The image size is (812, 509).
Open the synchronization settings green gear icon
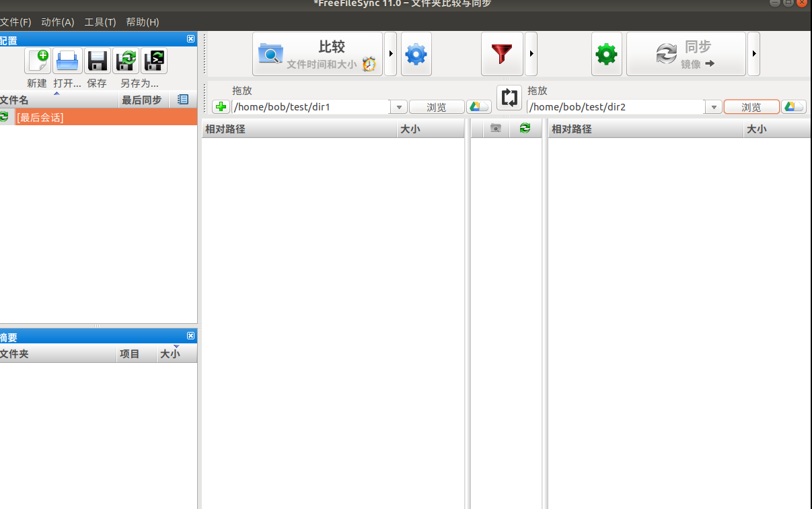point(606,54)
